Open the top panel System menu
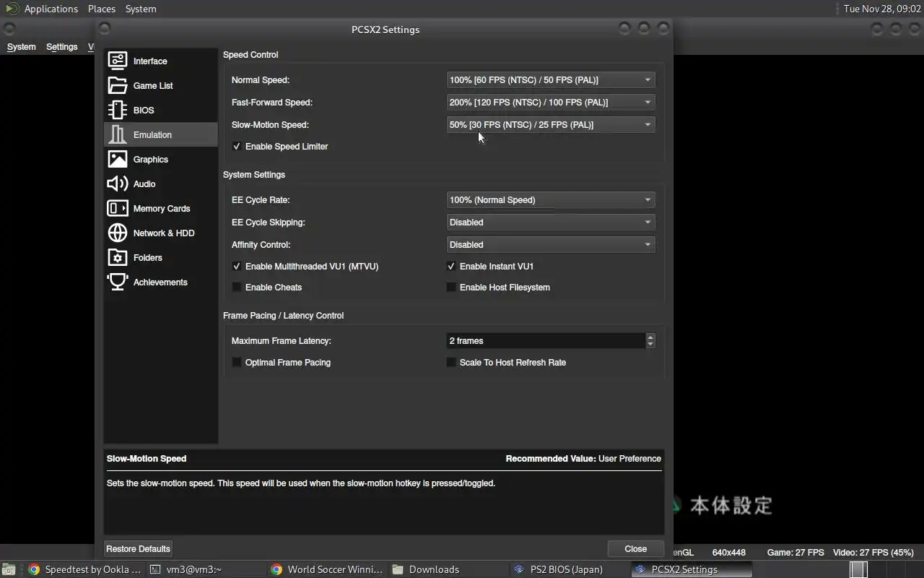 [x=141, y=9]
